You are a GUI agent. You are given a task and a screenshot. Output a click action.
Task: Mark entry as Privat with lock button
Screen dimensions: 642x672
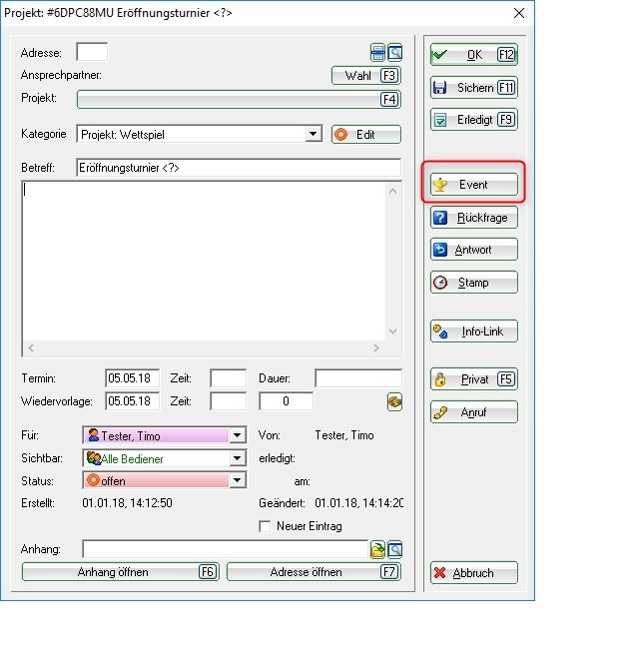click(x=473, y=379)
